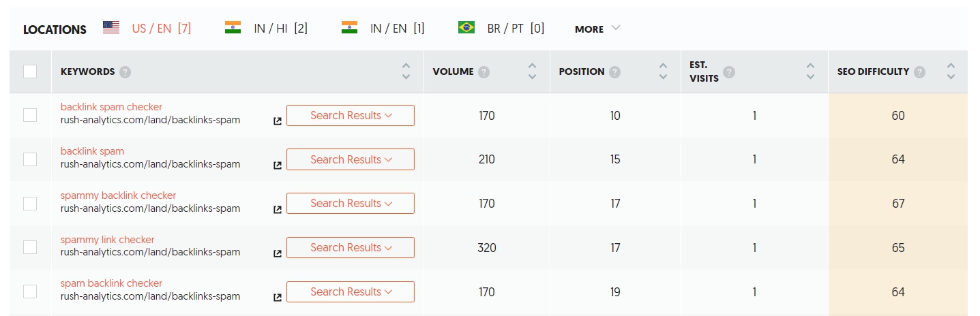Check the select-all checkbox in header
Image resolution: width=980 pixels, height=316 pixels.
30,72
